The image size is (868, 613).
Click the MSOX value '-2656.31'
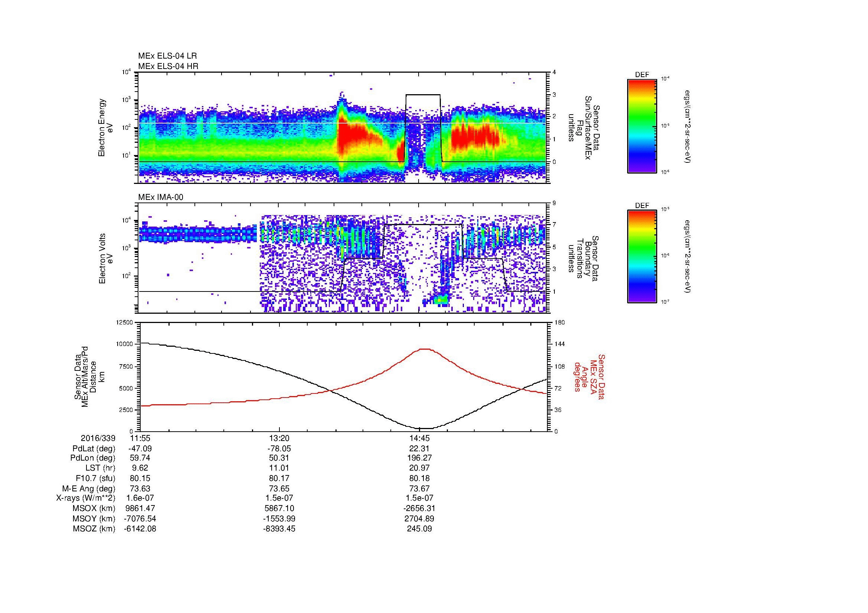point(419,508)
